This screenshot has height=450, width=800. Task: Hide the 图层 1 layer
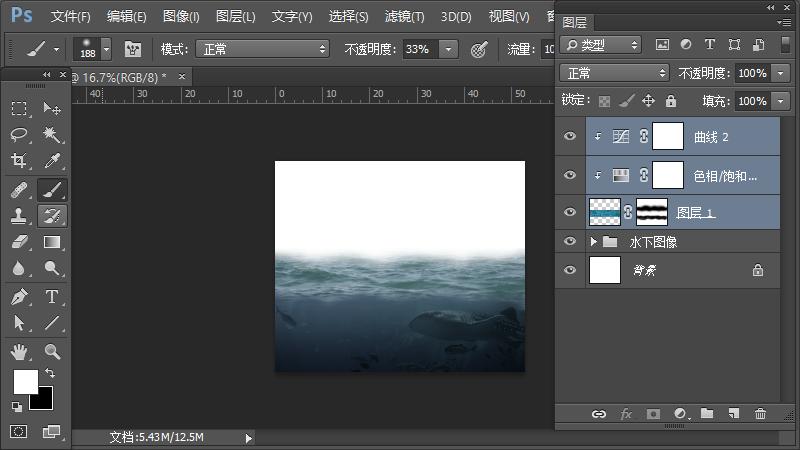[570, 212]
